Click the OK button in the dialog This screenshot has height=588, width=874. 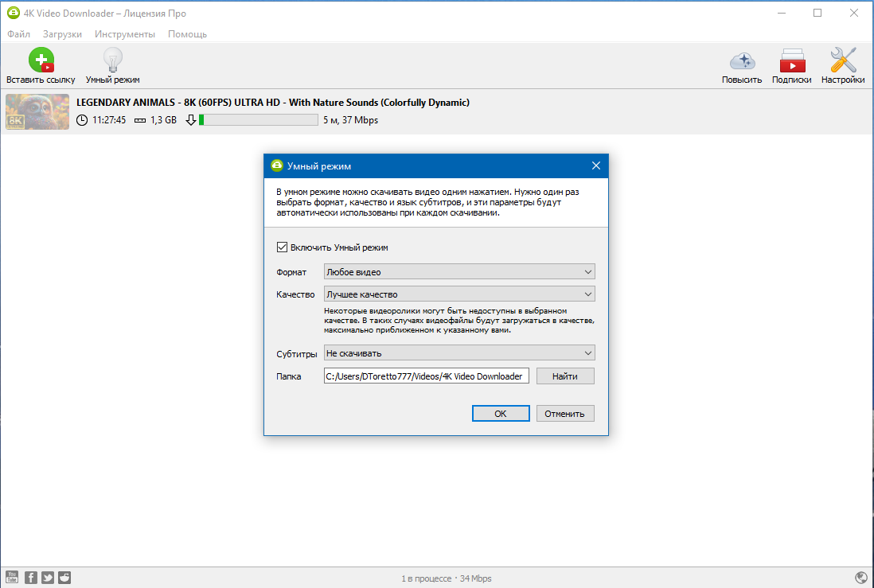501,414
